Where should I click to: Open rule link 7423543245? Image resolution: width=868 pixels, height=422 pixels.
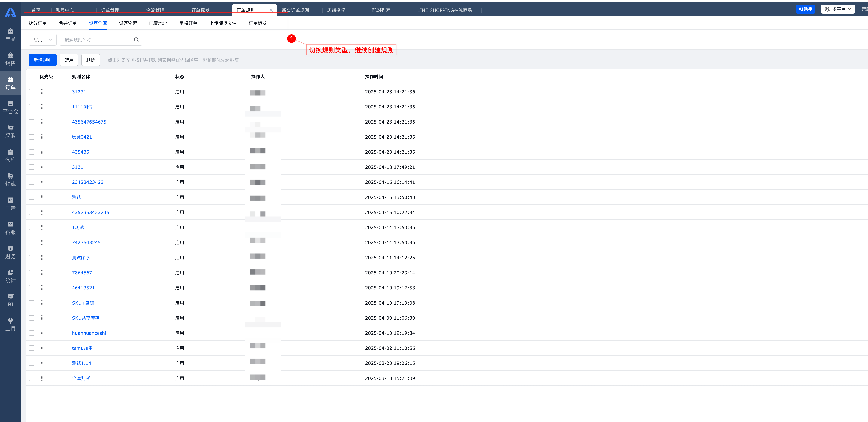[x=86, y=242]
